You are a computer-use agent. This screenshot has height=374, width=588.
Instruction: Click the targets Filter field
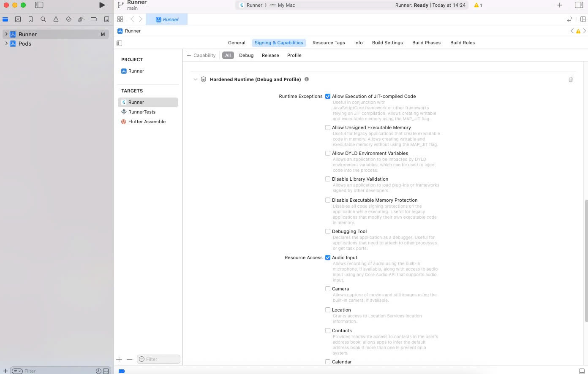(158, 359)
